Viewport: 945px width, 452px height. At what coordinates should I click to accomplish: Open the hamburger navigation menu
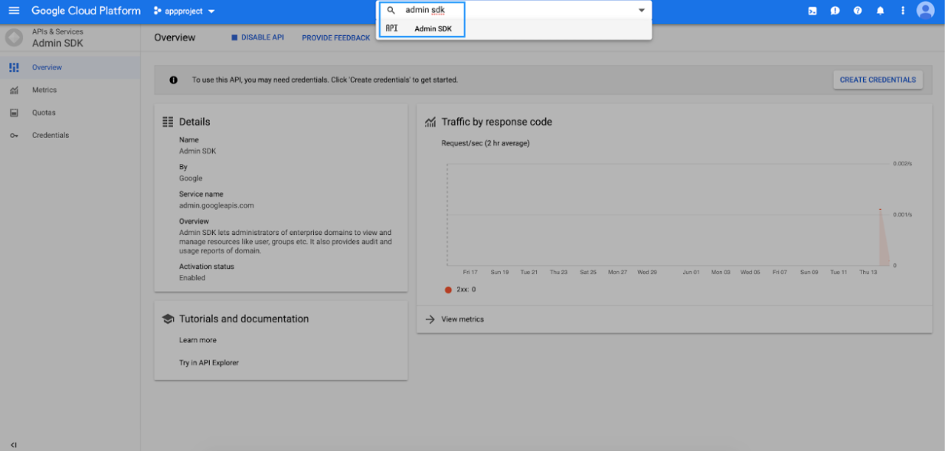(x=14, y=11)
